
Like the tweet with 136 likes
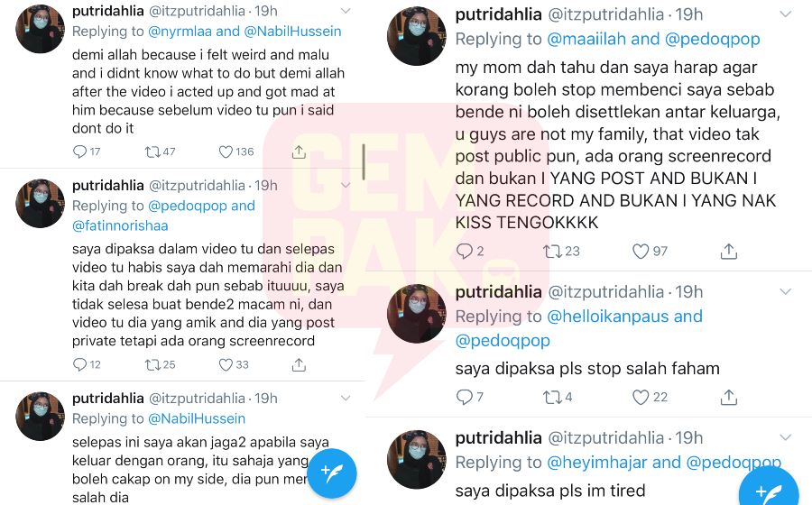(x=226, y=151)
